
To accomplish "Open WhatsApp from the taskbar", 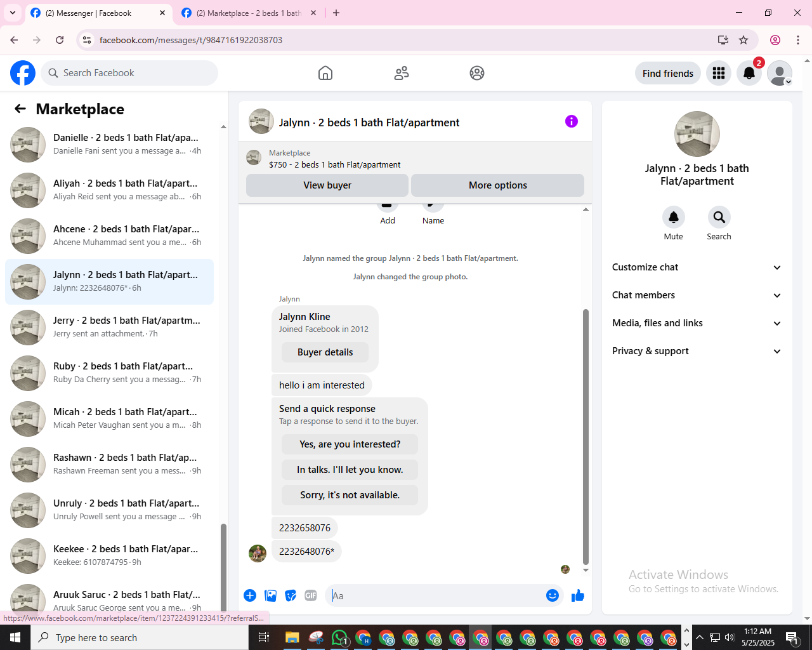I will [x=339, y=637].
